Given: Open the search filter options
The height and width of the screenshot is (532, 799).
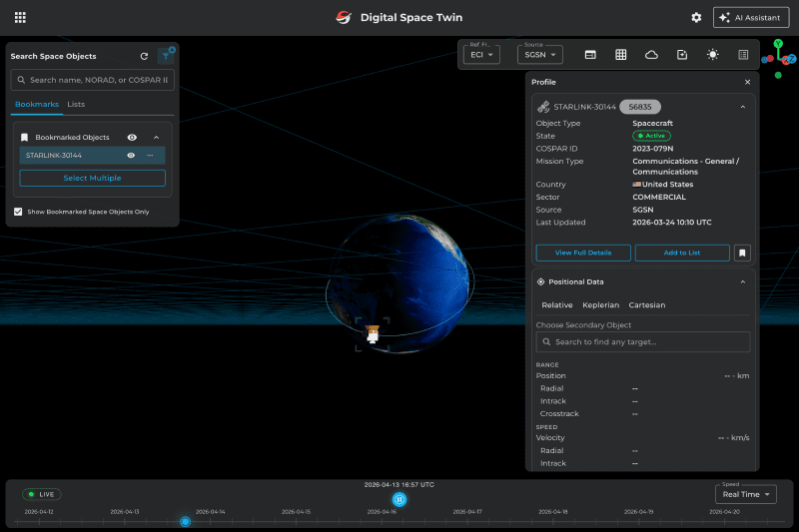Looking at the screenshot, I should point(166,56).
